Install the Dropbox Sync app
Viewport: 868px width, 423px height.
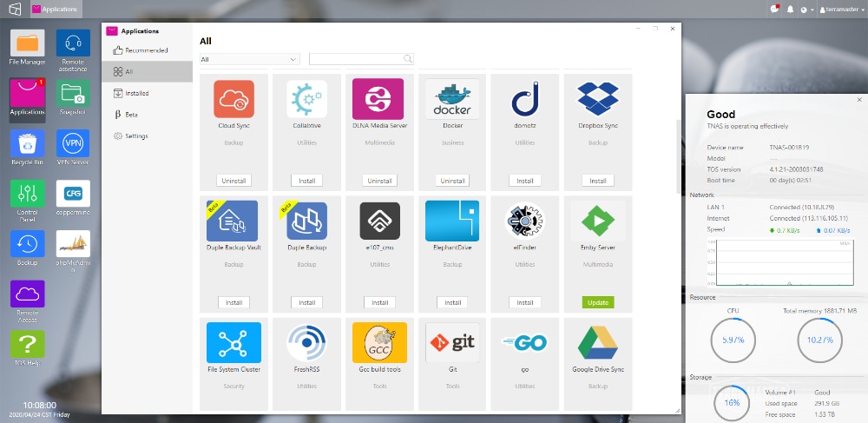pyautogui.click(x=598, y=181)
